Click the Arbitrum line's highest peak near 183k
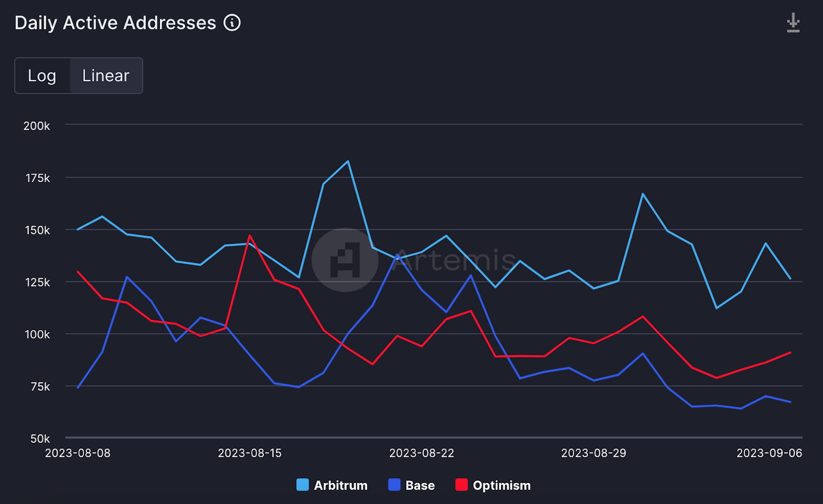Screen dimensions: 823x504 pos(348,161)
